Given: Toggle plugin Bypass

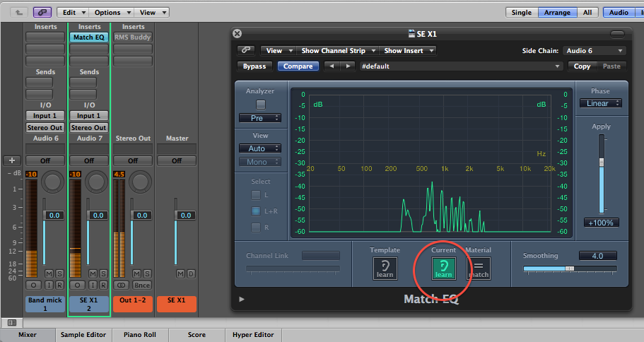Looking at the screenshot, I should [x=254, y=66].
